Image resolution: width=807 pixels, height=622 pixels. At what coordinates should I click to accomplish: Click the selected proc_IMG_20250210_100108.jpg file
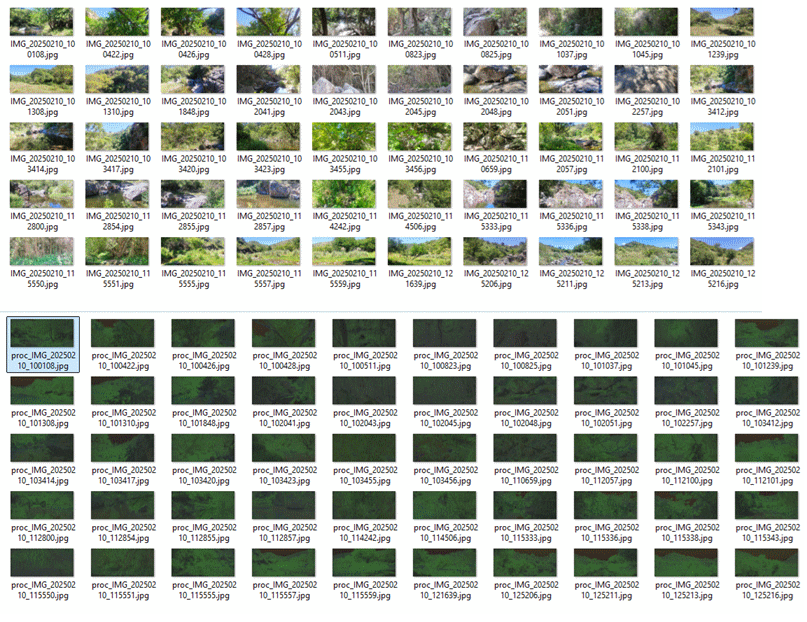click(x=43, y=334)
